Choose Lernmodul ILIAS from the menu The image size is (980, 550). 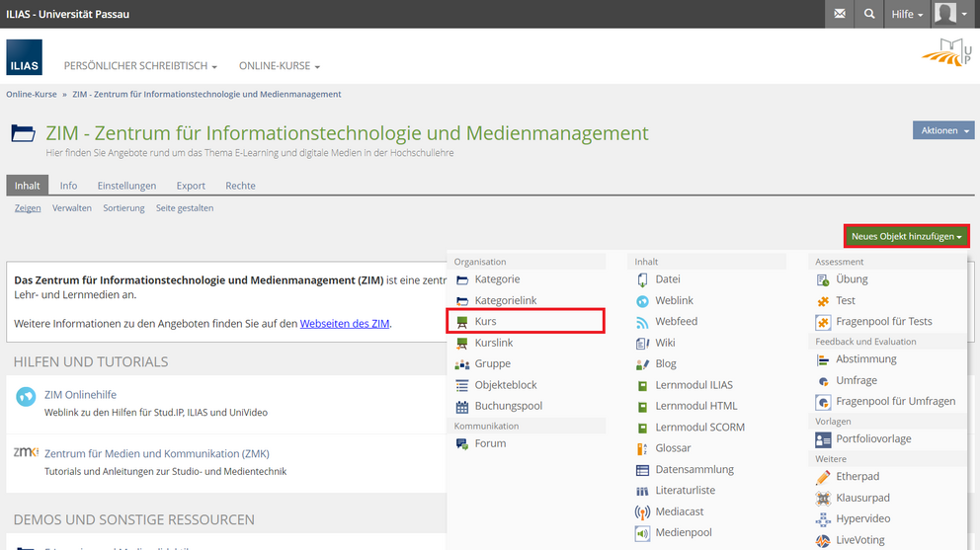tap(694, 385)
